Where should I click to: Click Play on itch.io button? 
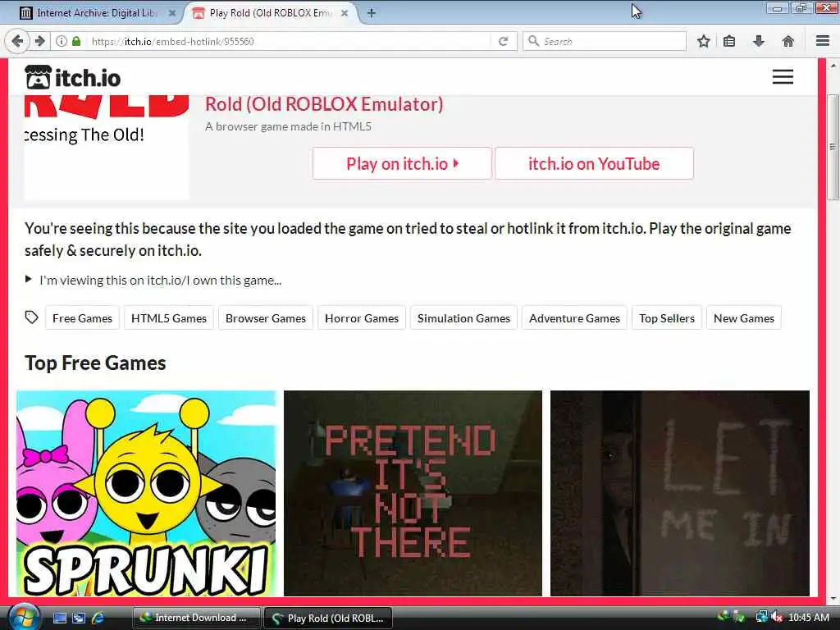pyautogui.click(x=402, y=163)
